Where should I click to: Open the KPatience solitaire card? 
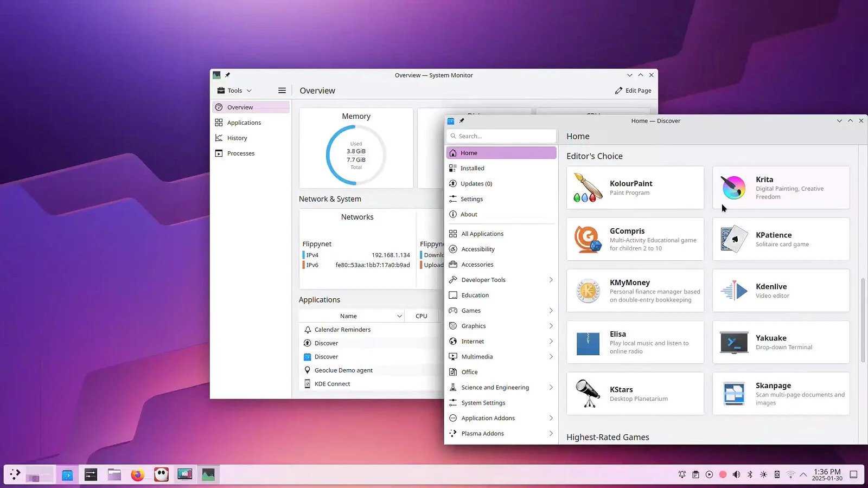(781, 239)
